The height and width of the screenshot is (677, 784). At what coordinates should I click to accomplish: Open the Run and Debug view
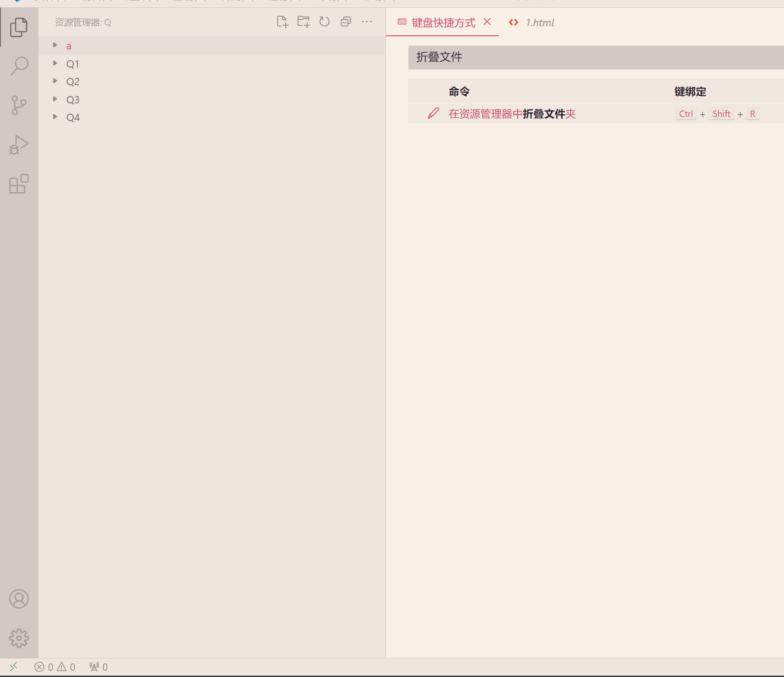coord(19,145)
